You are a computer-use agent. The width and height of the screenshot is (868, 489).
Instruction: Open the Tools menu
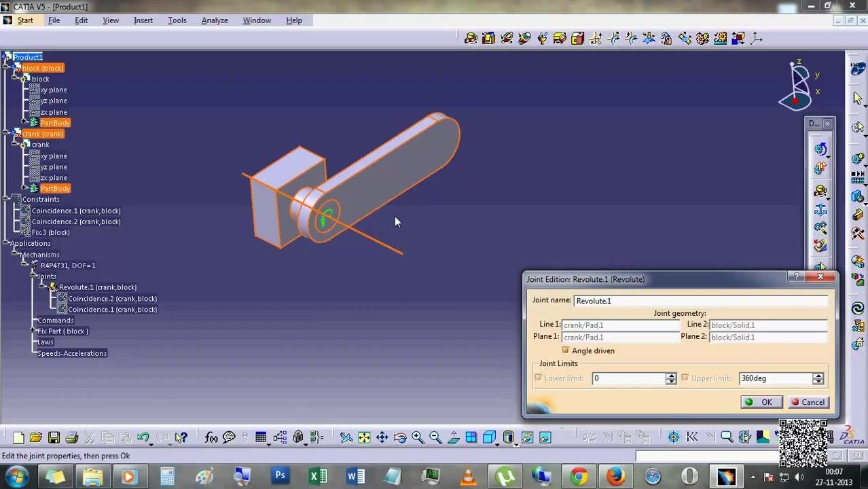(x=177, y=20)
